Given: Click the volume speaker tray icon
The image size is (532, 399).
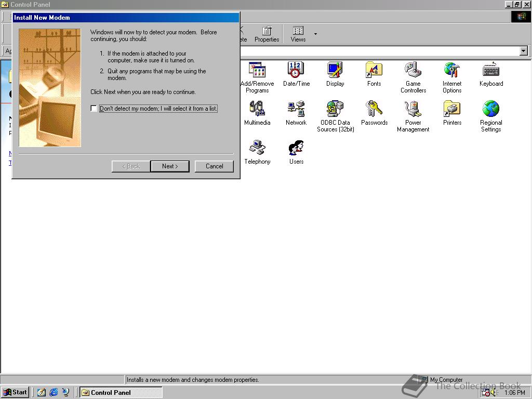Looking at the screenshot, I should [494, 393].
